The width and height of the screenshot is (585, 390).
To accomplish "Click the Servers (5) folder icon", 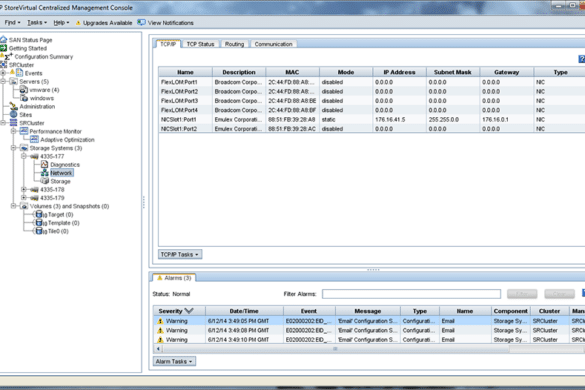I will [14, 81].
